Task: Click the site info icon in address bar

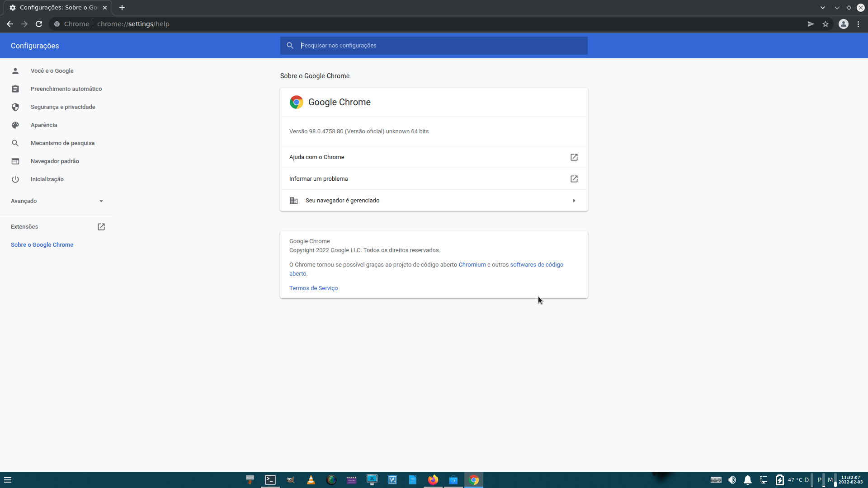Action: coord(57,24)
